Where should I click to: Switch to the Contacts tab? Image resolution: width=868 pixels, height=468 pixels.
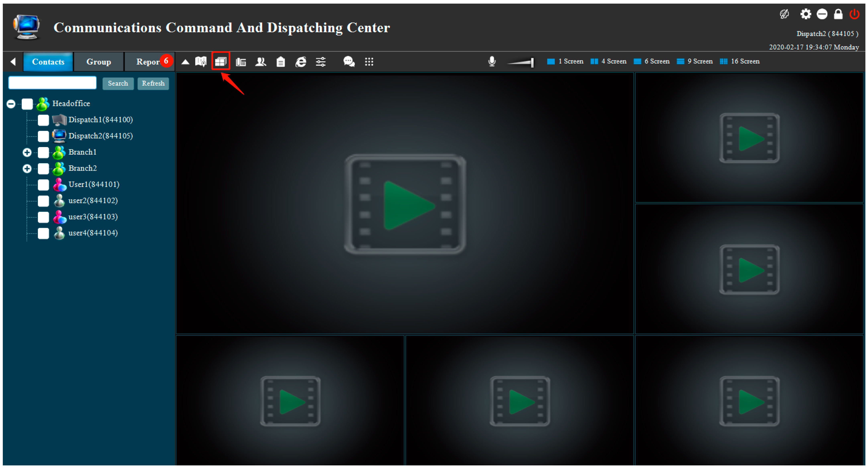coord(48,62)
